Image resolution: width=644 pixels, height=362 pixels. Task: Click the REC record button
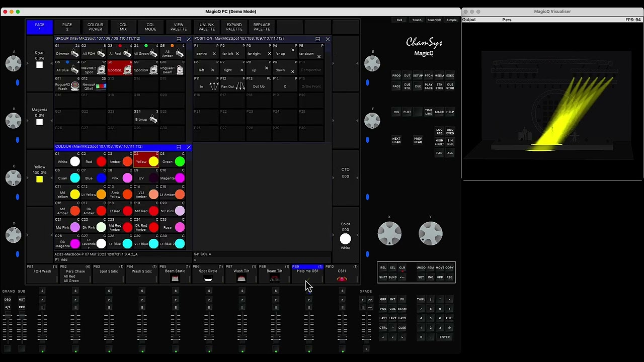click(x=449, y=277)
